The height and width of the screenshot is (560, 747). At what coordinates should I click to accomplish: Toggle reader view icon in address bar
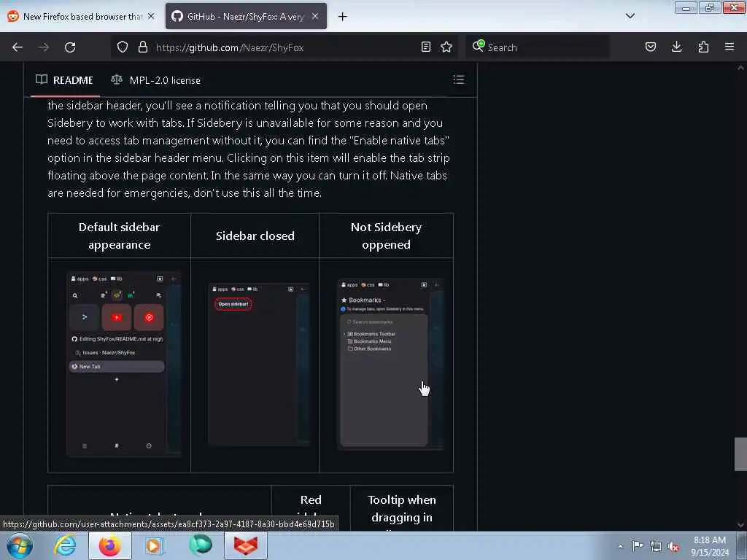pos(426,47)
